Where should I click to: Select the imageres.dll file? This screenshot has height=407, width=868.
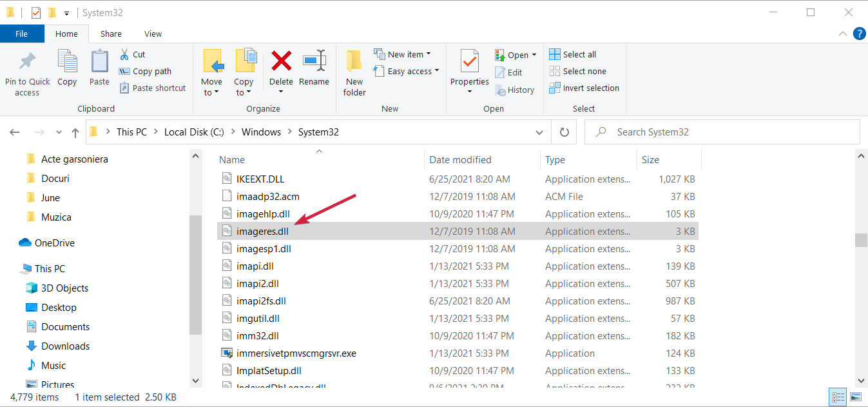click(458, 231)
